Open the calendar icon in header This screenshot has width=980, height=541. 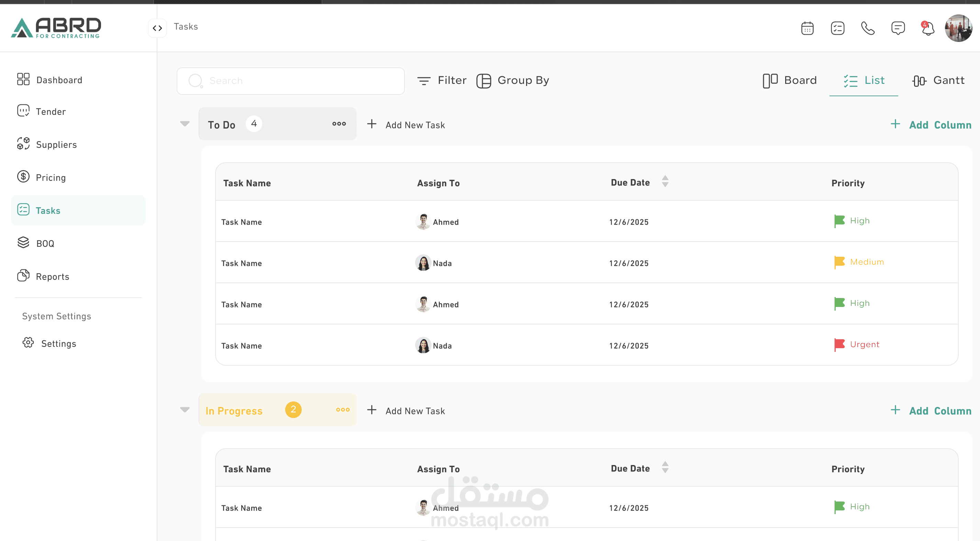tap(807, 28)
